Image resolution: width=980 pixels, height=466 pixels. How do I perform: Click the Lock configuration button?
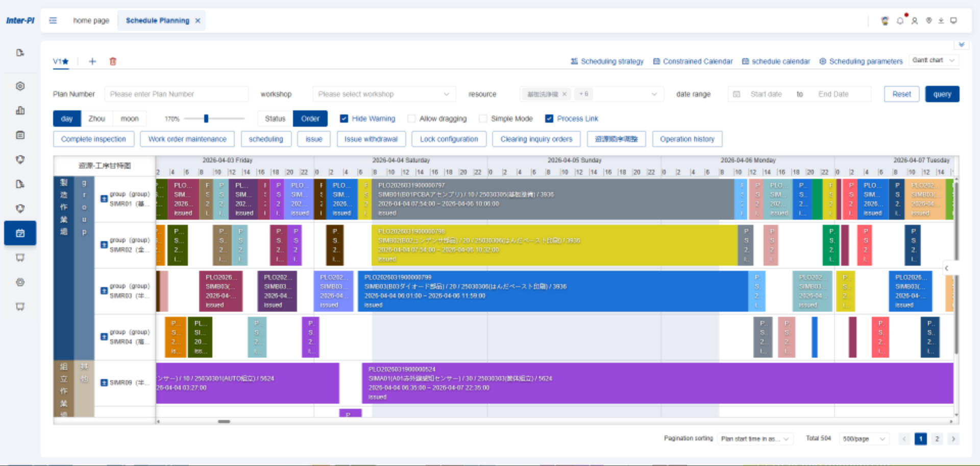(449, 139)
